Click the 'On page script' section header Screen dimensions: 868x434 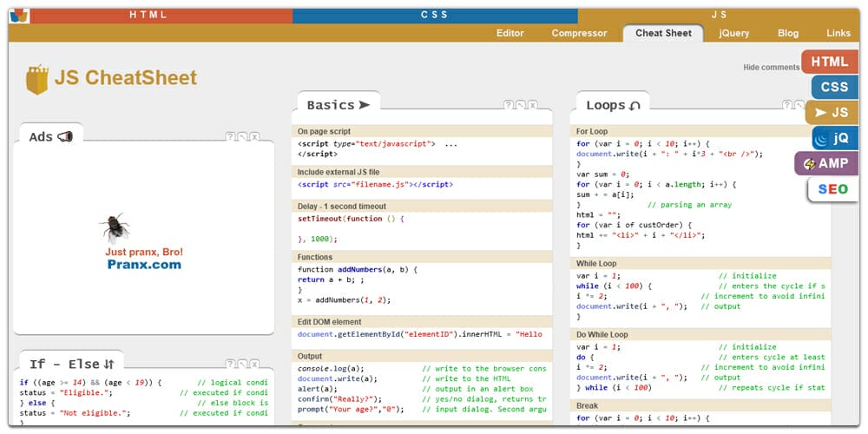point(422,131)
